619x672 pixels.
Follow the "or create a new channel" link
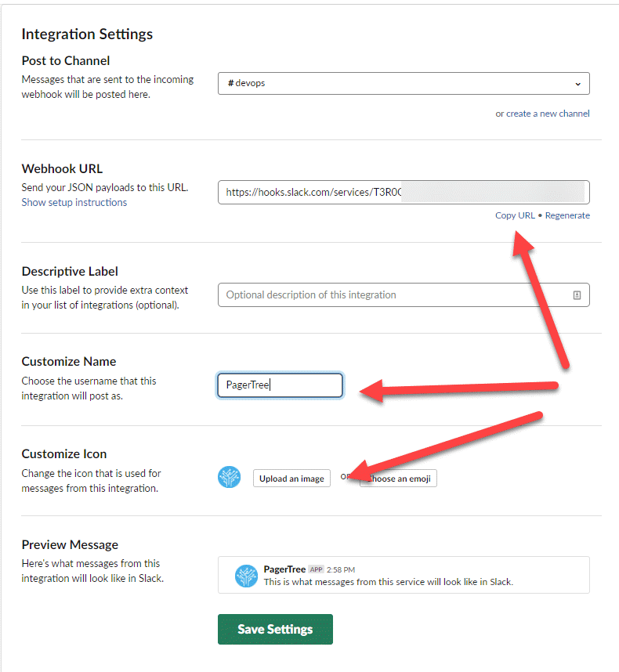[x=542, y=114]
